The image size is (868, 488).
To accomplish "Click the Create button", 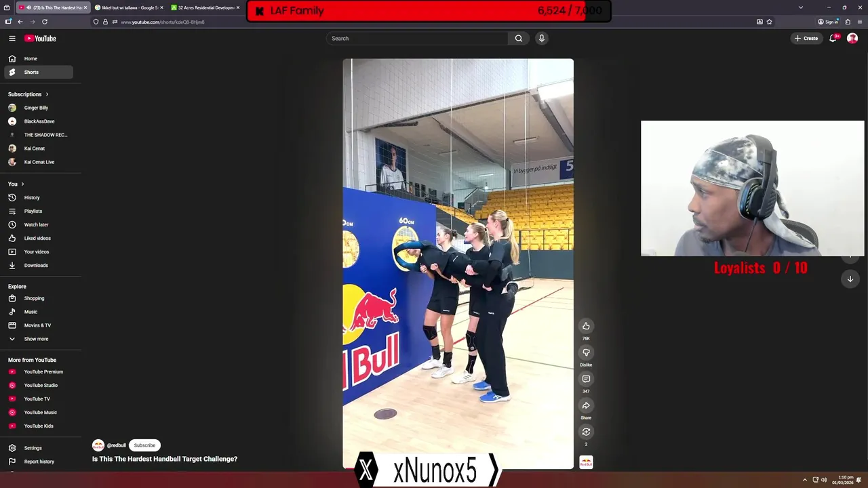I will click(806, 39).
